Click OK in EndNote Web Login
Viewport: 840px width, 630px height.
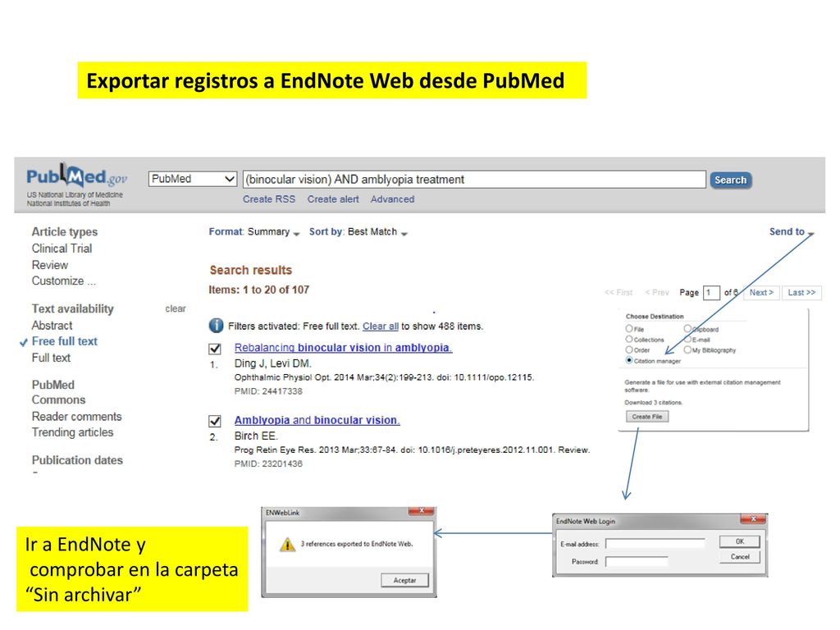click(x=739, y=541)
